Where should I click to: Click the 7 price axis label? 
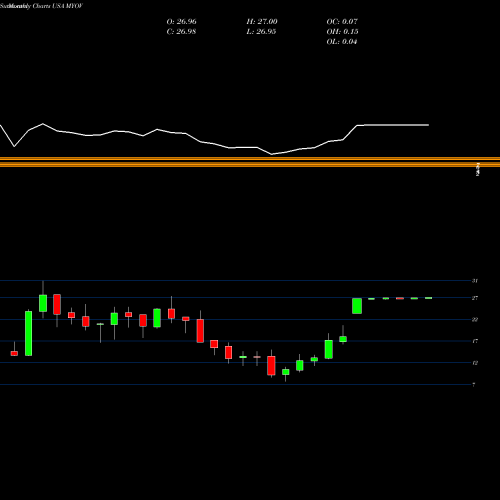tap(474, 385)
